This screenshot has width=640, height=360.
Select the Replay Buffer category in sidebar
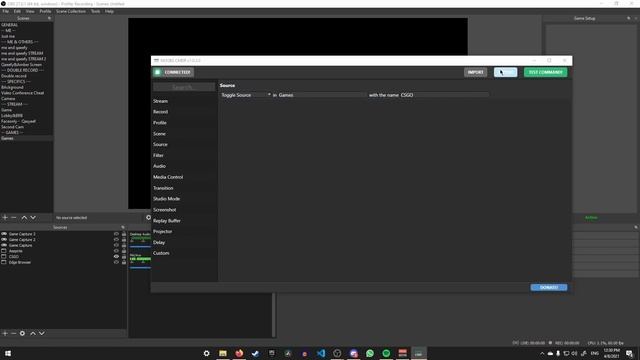click(167, 220)
